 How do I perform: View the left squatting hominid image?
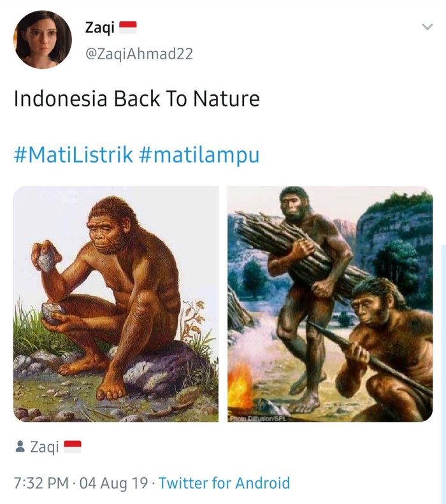(116, 304)
